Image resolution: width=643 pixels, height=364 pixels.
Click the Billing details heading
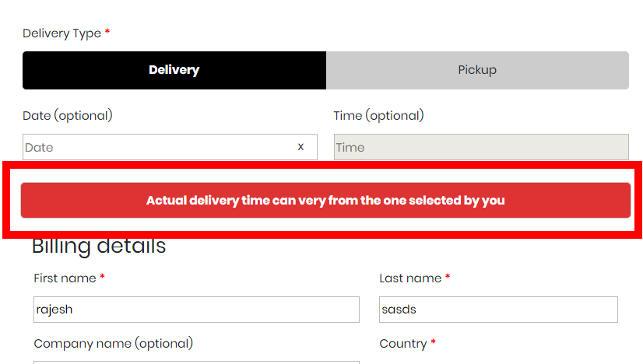pos(99,246)
